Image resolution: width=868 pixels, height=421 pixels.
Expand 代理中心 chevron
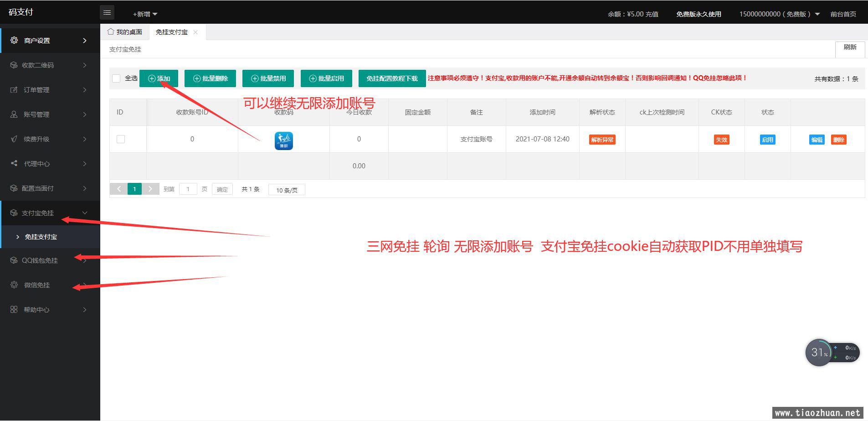[x=85, y=164]
